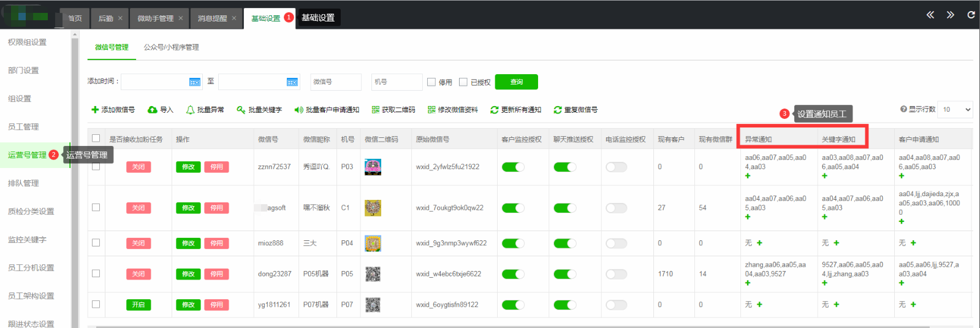
Task: Click 开启 button for yg1811261 row
Action: pos(139,305)
